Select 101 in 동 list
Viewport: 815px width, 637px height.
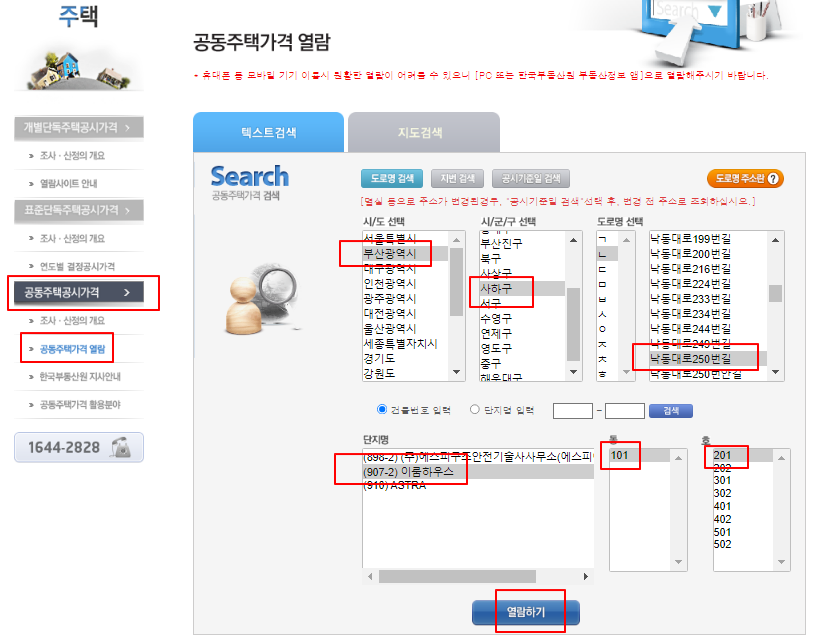639,455
